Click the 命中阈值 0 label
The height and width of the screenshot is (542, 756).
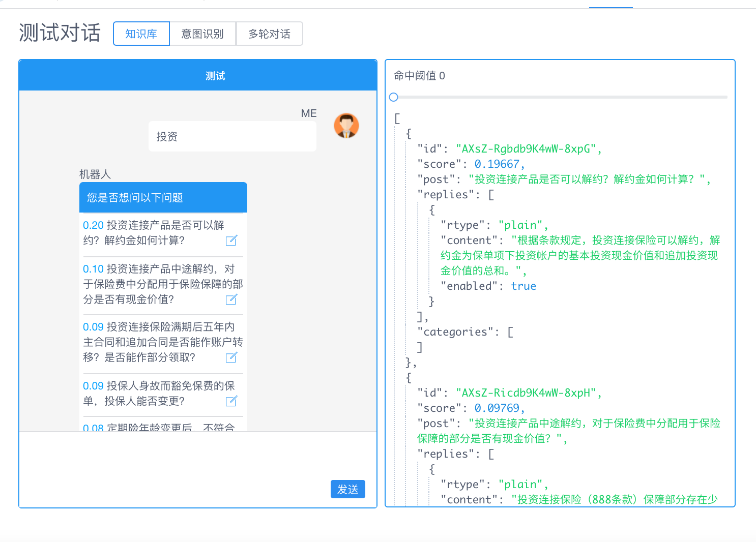(420, 76)
